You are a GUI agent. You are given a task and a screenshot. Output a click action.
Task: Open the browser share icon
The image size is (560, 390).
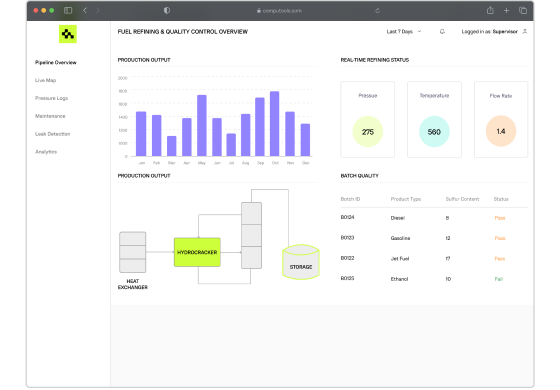coord(490,10)
